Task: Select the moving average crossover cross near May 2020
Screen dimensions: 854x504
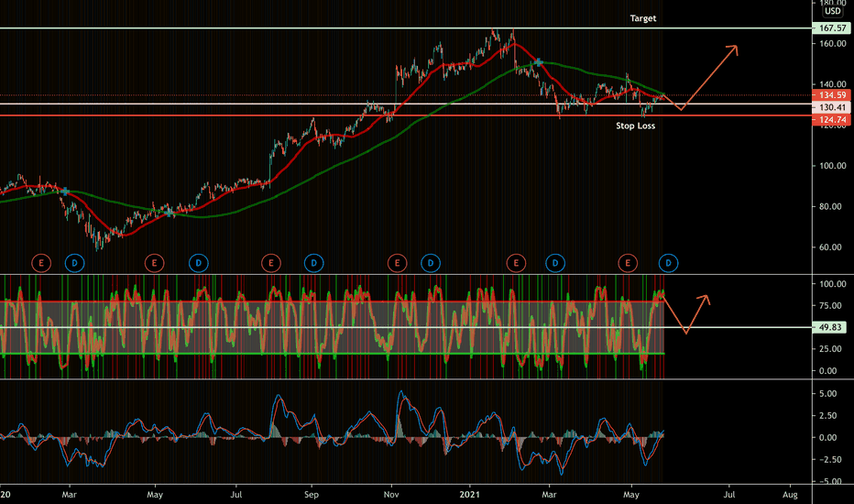Action: pyautogui.click(x=170, y=213)
